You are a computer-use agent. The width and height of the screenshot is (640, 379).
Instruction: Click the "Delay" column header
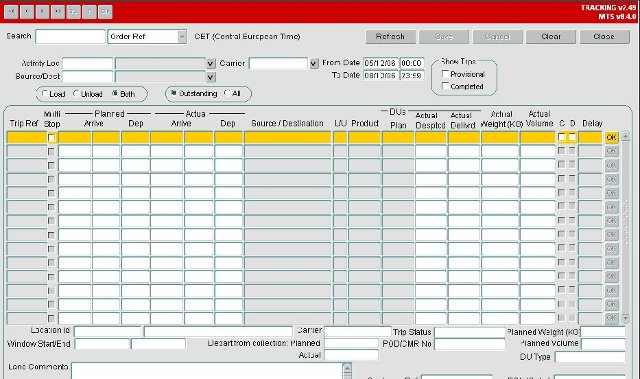(592, 123)
